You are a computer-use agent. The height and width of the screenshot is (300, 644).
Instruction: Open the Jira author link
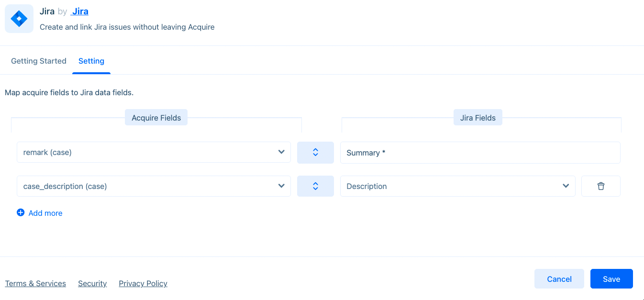click(x=80, y=11)
